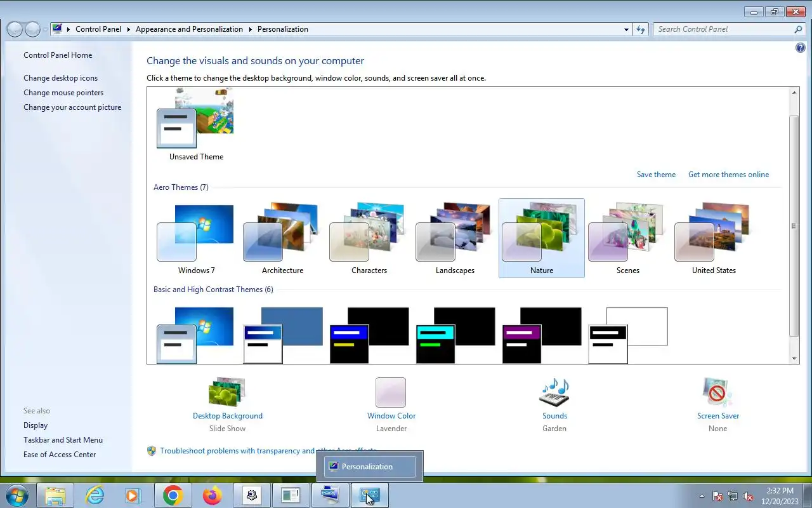Click the taskbar clock showing 2:32 PM
Screen dimensions: 812x508
(780, 496)
